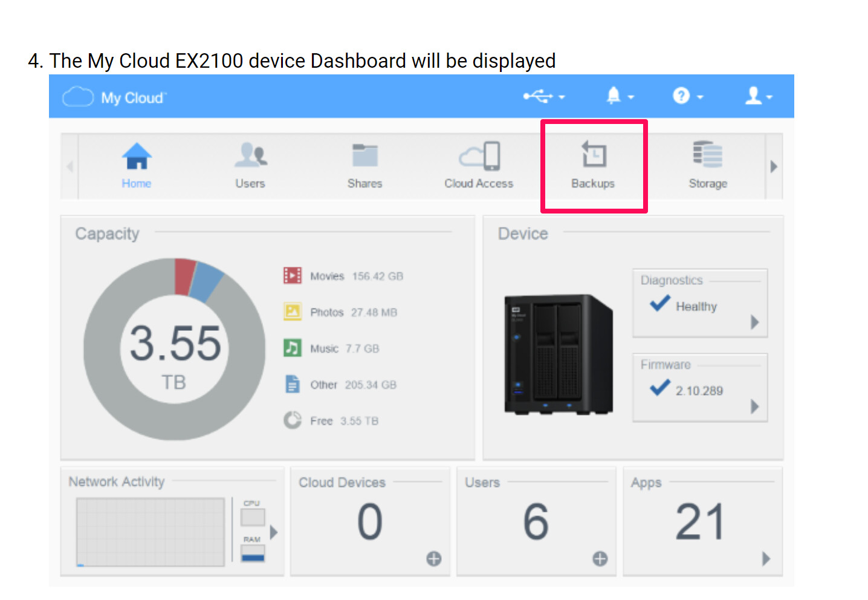
Task: Click the Healthy status text
Action: click(x=696, y=307)
